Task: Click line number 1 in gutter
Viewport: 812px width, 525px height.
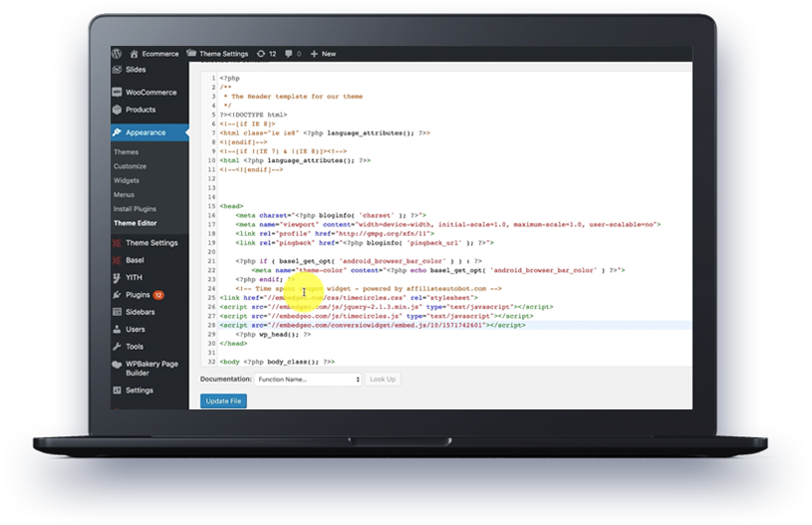Action: coord(213,78)
